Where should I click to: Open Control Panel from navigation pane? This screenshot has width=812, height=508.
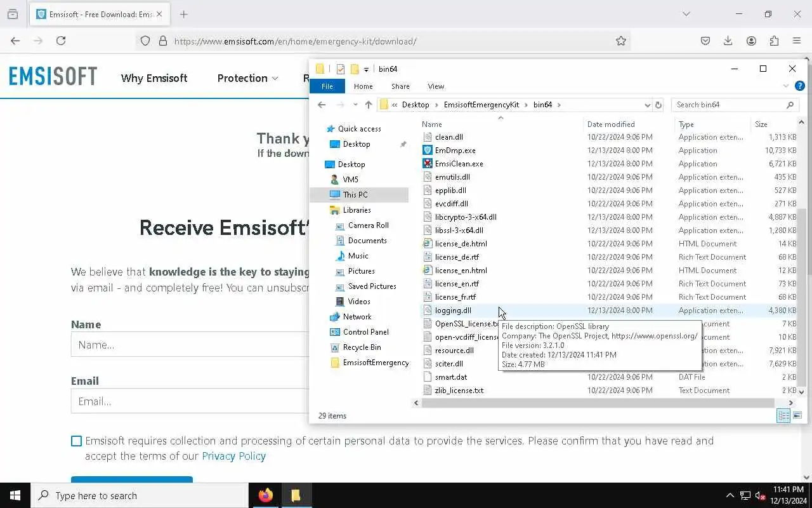coord(365,332)
